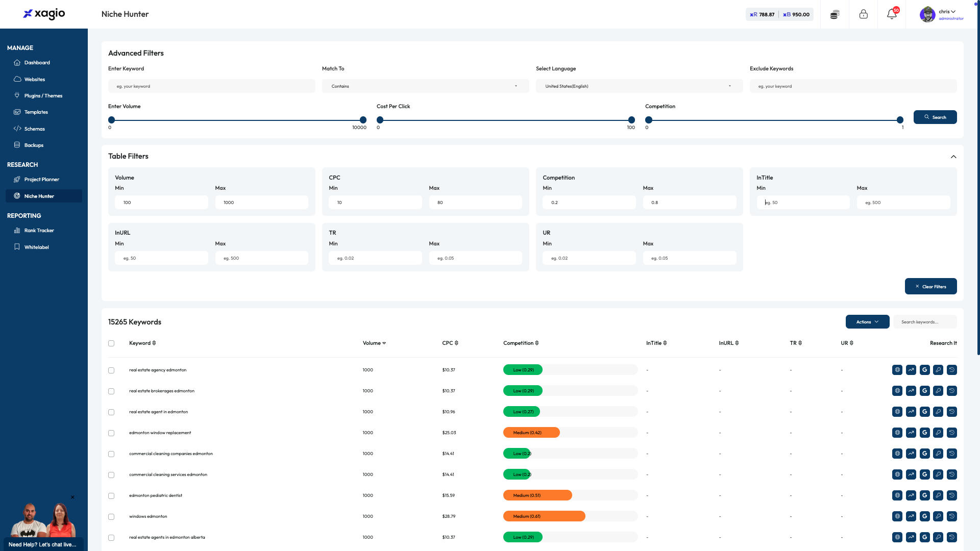Check real estate agency edmonton row
Image resolution: width=980 pixels, height=551 pixels.
click(111, 370)
